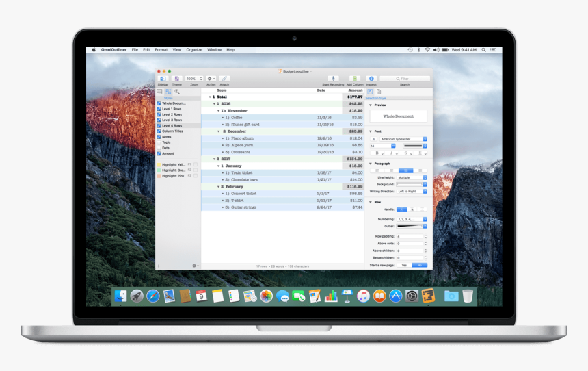588x371 pixels.
Task: Select the sidebar Styles tab icon
Action: tap(168, 92)
